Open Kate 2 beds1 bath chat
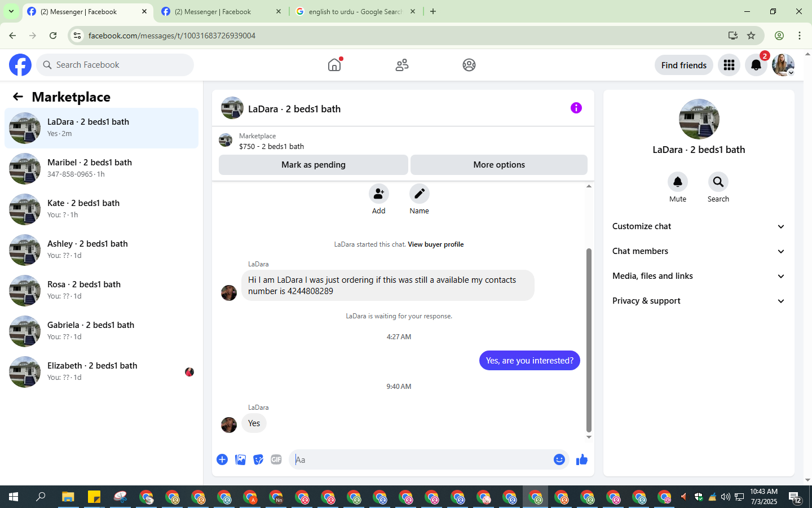812x508 pixels. [x=101, y=209]
